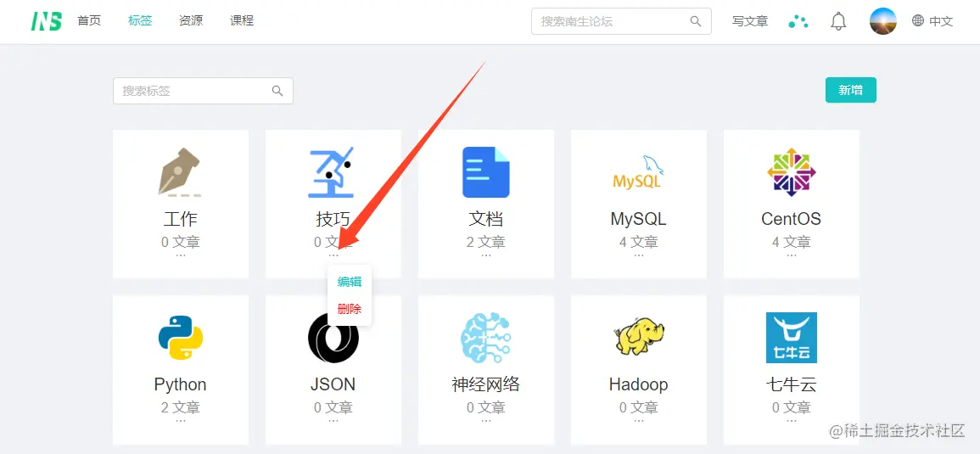Click "0 文章" under JSON

coord(333,407)
